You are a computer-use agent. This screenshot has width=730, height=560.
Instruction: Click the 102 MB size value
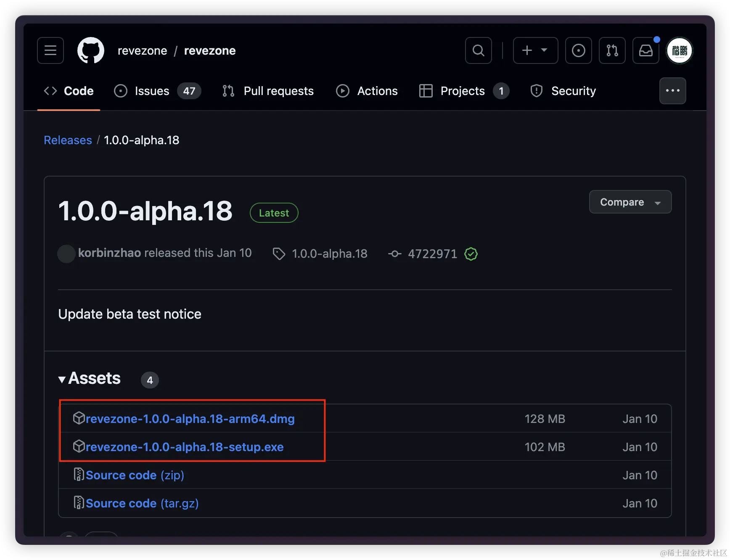(x=545, y=447)
